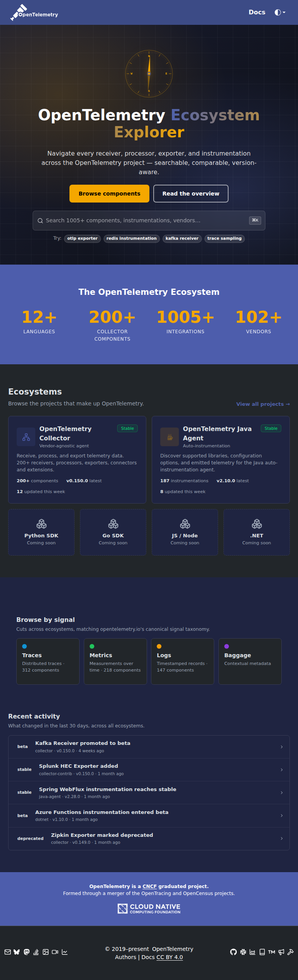Open the Baggage signal card
The height and width of the screenshot is (980, 298).
click(x=250, y=661)
